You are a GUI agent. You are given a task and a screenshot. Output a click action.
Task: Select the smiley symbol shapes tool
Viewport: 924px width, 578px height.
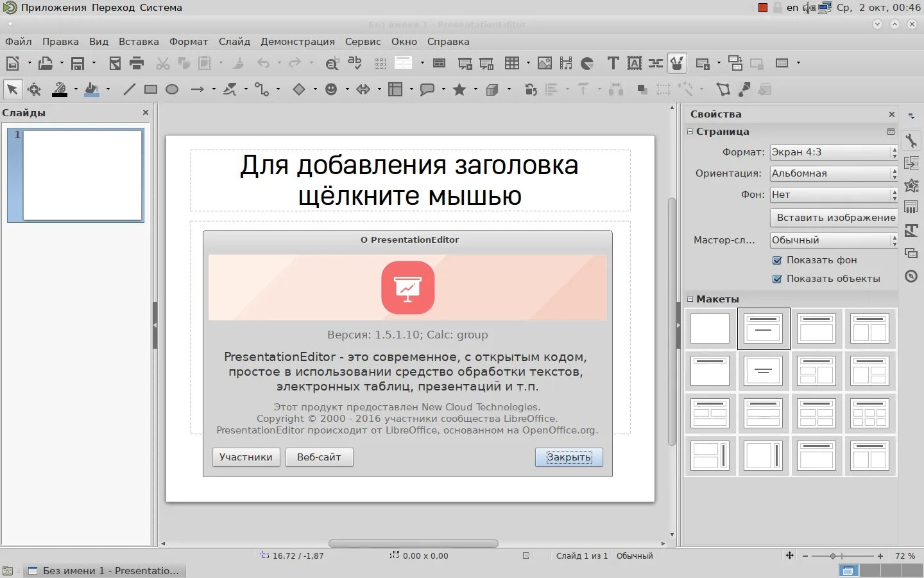click(x=331, y=89)
